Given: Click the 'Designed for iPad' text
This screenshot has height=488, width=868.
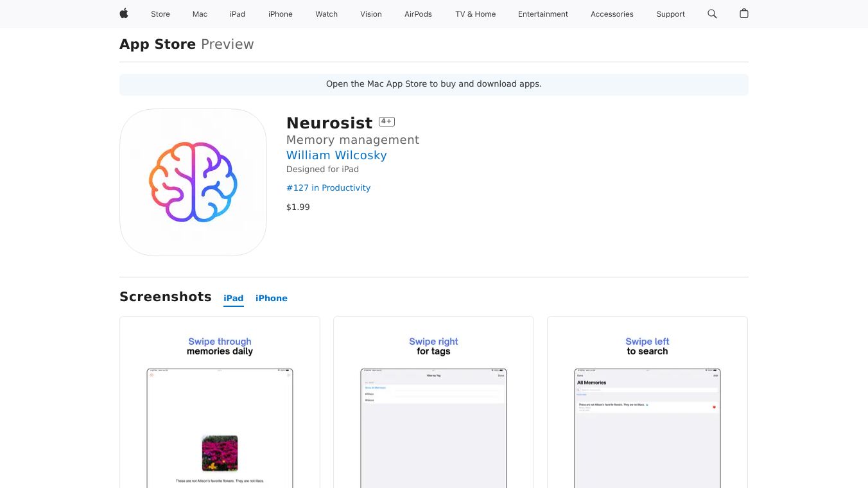Looking at the screenshot, I should click(322, 170).
